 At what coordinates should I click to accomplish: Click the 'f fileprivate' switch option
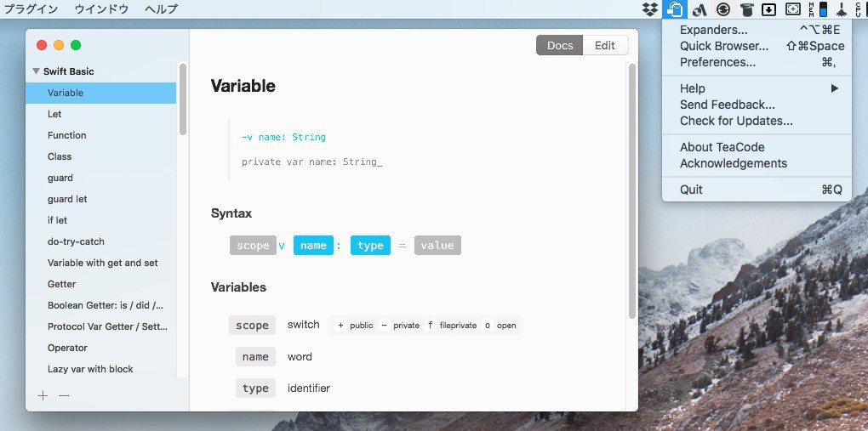451,326
